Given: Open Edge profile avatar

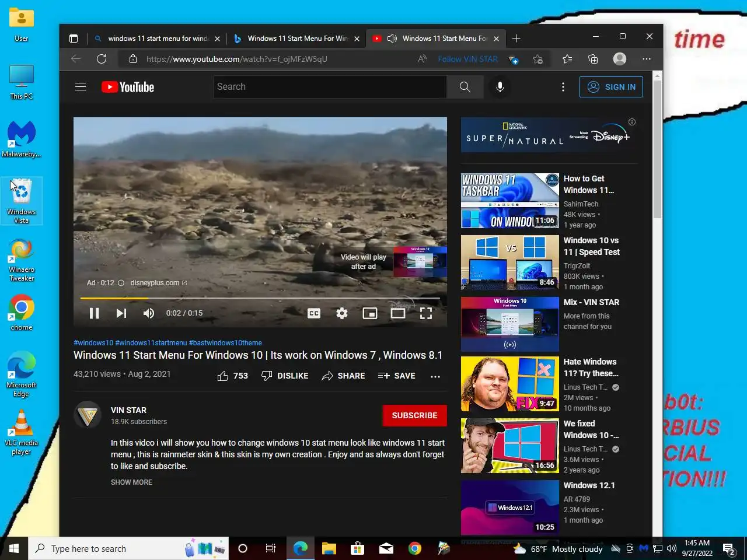Looking at the screenshot, I should coord(620,59).
